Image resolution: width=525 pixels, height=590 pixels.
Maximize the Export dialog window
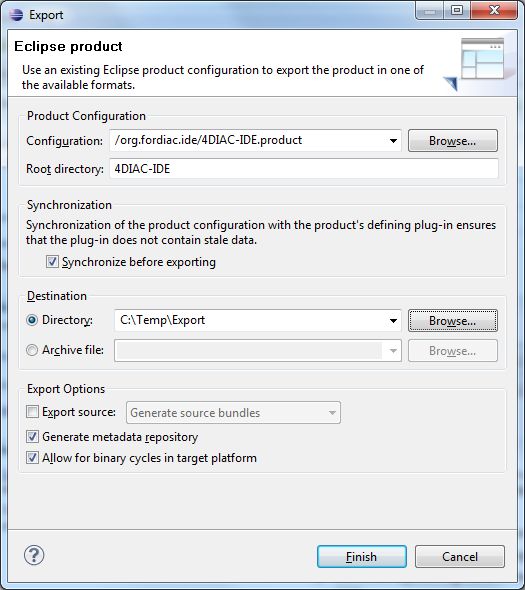click(457, 11)
